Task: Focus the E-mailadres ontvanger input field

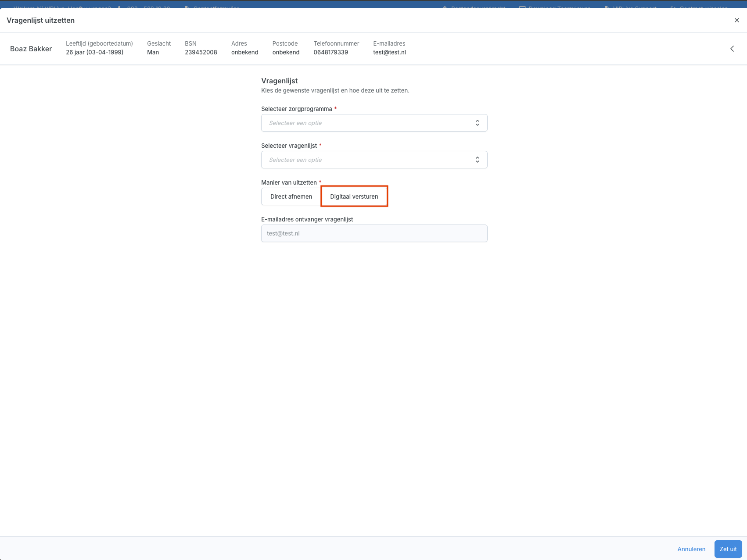Action: pos(374,233)
